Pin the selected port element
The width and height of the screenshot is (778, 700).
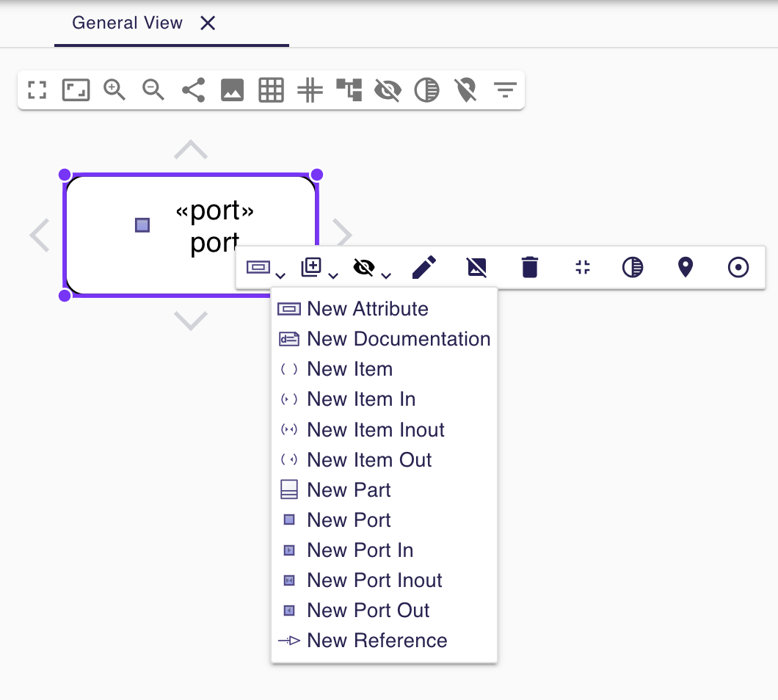click(685, 267)
